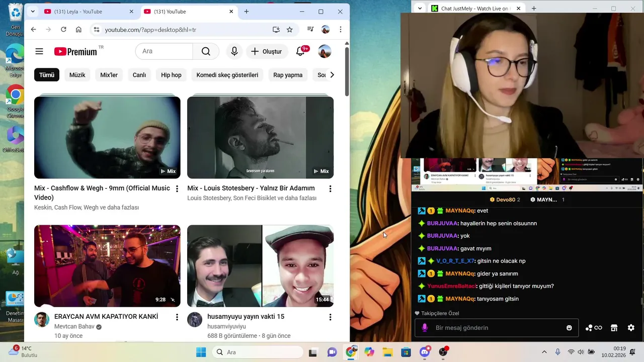The image size is (644, 362).
Task: Open options for ERAYCAN AVM KAPATIYOR KANKİ
Action: click(177, 317)
